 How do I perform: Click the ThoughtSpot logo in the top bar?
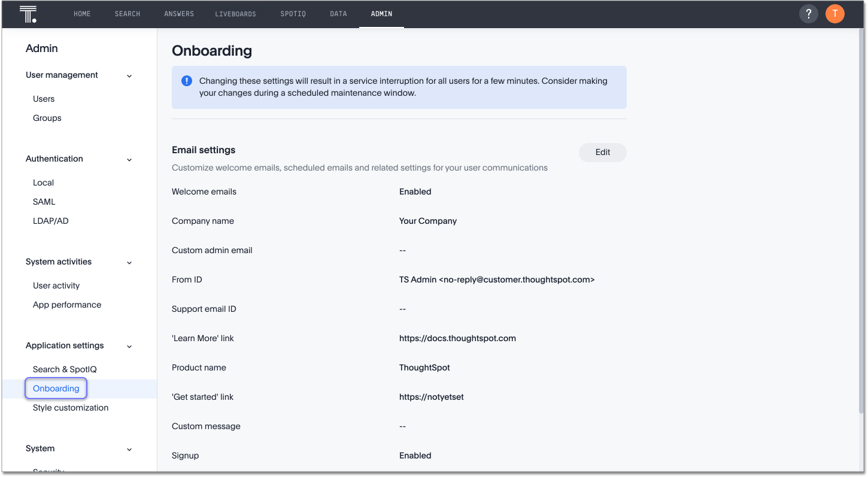pos(28,13)
